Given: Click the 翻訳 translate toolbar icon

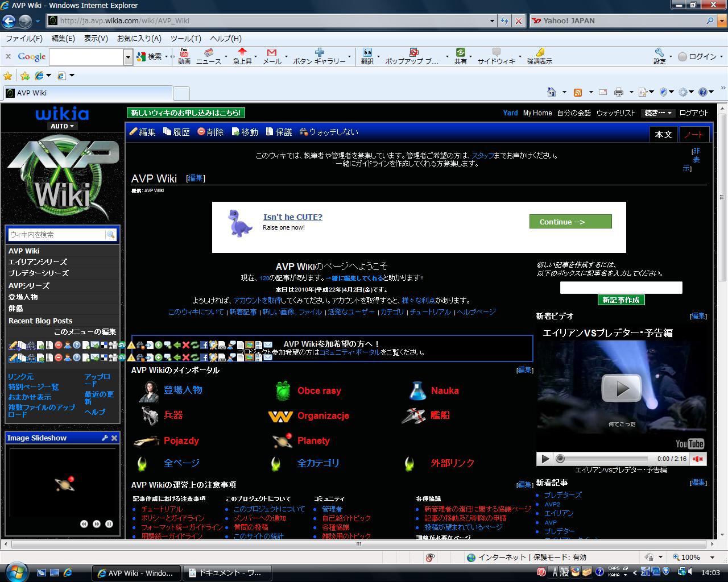Looking at the screenshot, I should [x=367, y=56].
